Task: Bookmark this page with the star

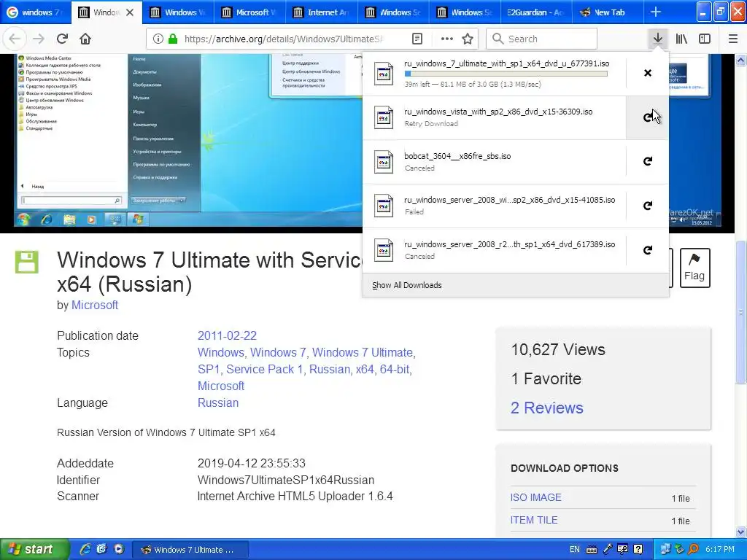Action: [x=468, y=39]
